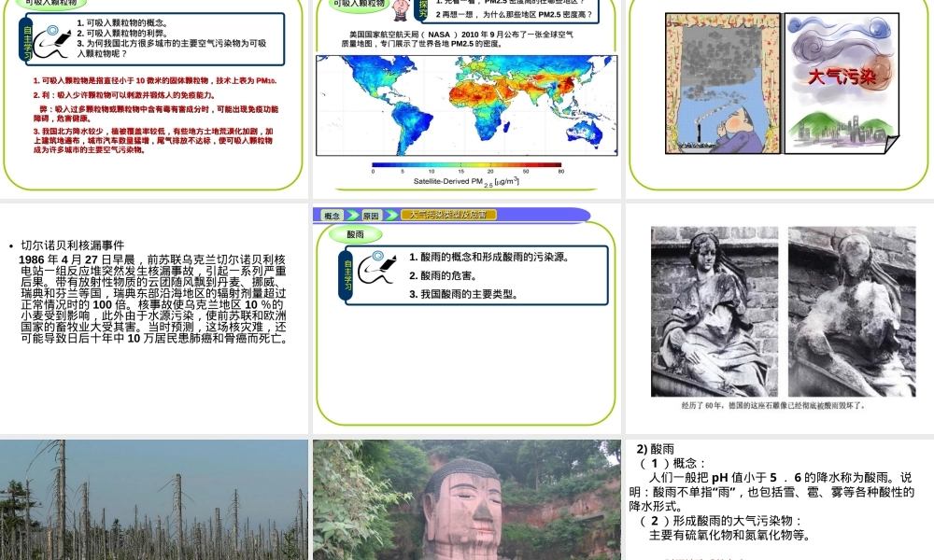The height and width of the screenshot is (560, 934).
Task: Click the line '1. 酸雨的概念和形成酸雨的污染源。'
Action: point(489,257)
